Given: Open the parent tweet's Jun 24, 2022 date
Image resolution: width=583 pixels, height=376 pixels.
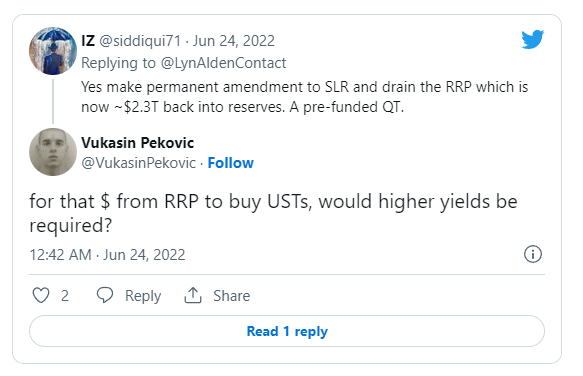Looking at the screenshot, I should [233, 41].
